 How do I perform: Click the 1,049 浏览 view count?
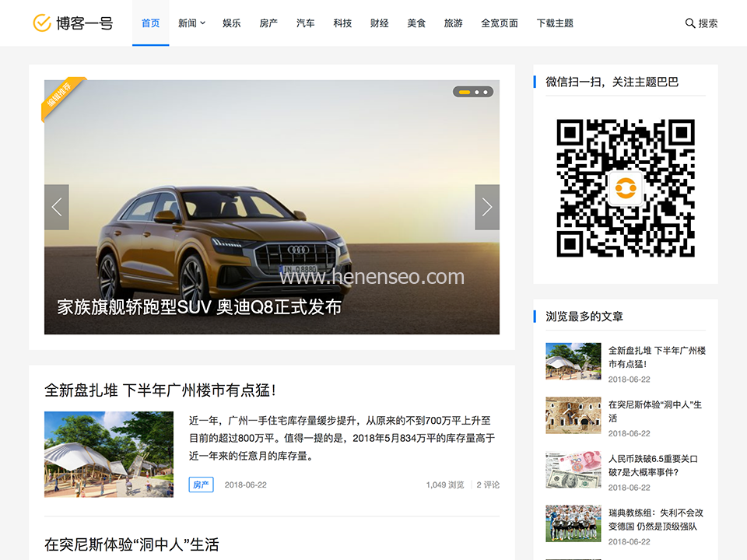click(445, 485)
